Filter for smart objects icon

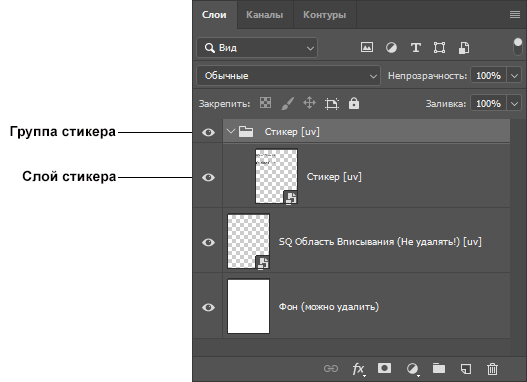coord(464,48)
